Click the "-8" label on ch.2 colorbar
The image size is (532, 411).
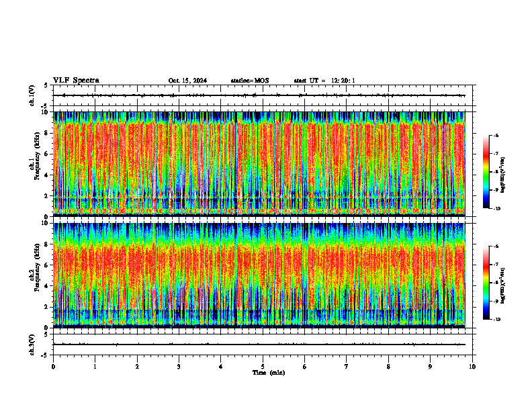click(496, 283)
